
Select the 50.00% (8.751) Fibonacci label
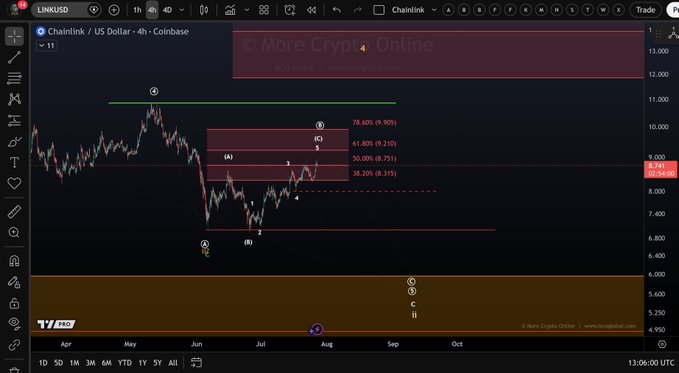click(x=374, y=159)
